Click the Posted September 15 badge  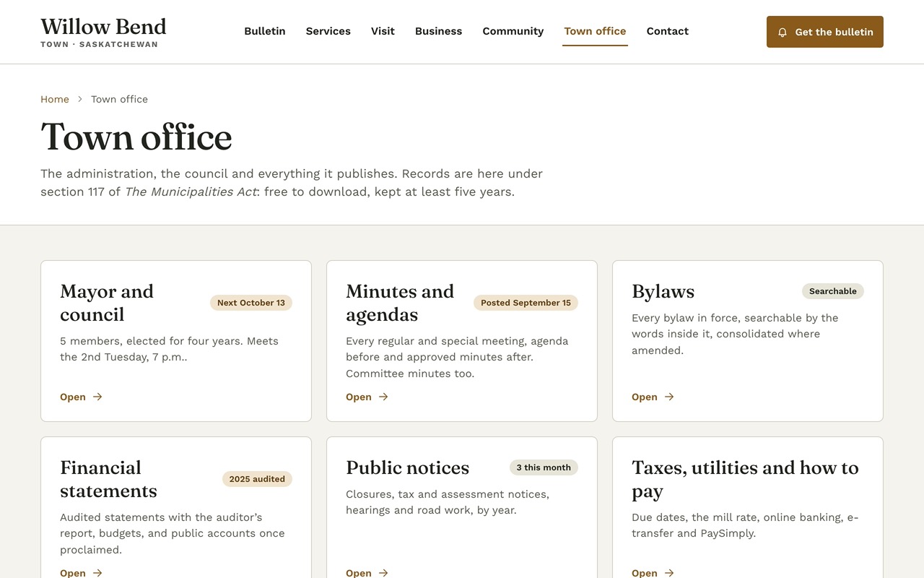point(526,303)
